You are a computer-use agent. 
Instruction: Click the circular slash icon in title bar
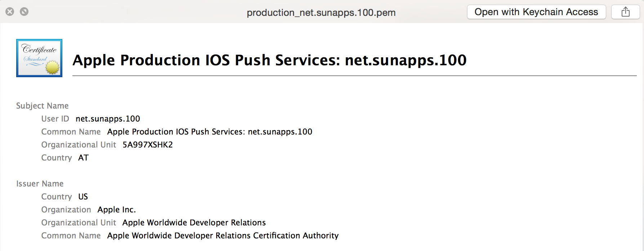click(24, 12)
